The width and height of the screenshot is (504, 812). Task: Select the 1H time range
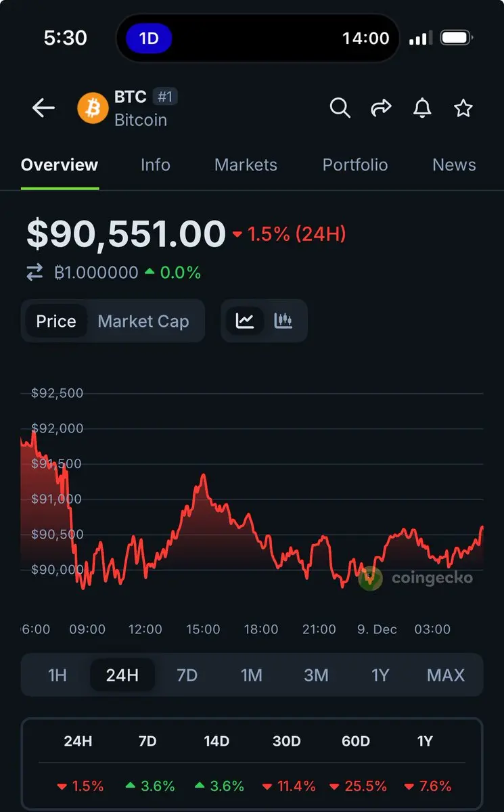58,675
